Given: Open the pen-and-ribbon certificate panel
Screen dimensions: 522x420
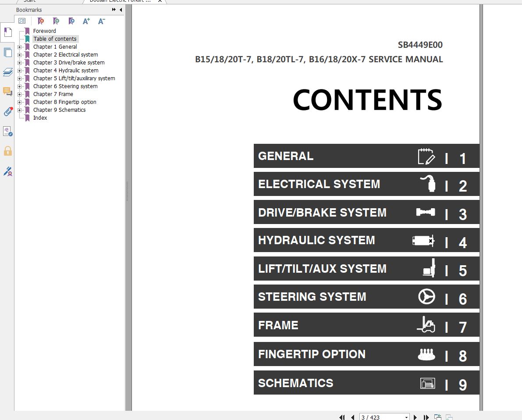Looking at the screenshot, I should [x=7, y=171].
